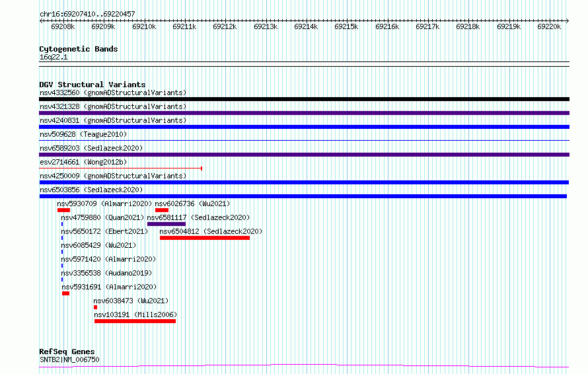
Task: Select nsv3356538 (Audano2019) variant
Action: click(106, 273)
